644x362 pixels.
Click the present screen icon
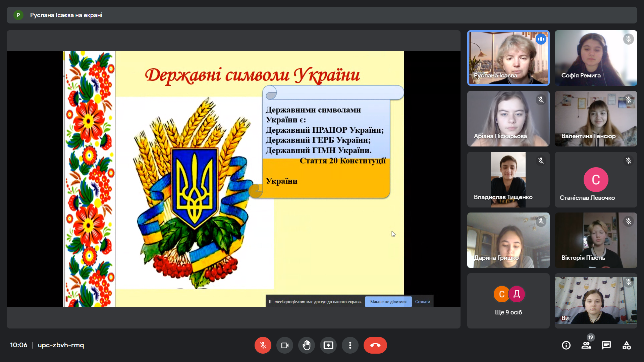coord(328,345)
